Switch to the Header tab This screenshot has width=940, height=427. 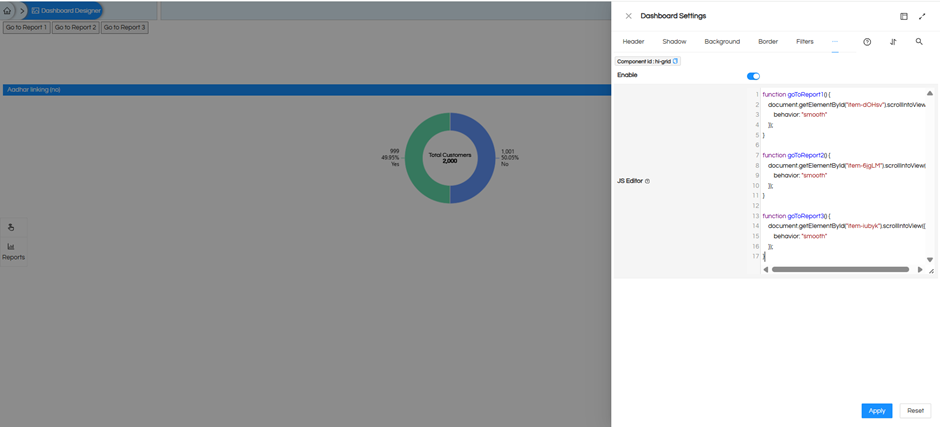633,42
